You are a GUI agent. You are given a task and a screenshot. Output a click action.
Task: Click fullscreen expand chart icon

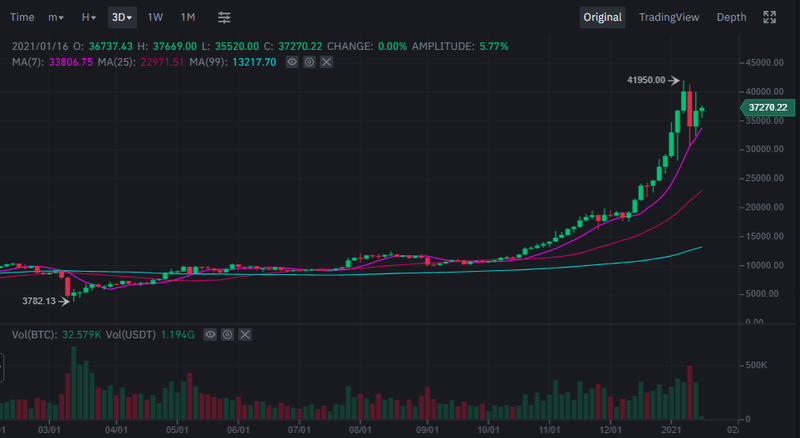click(x=770, y=17)
